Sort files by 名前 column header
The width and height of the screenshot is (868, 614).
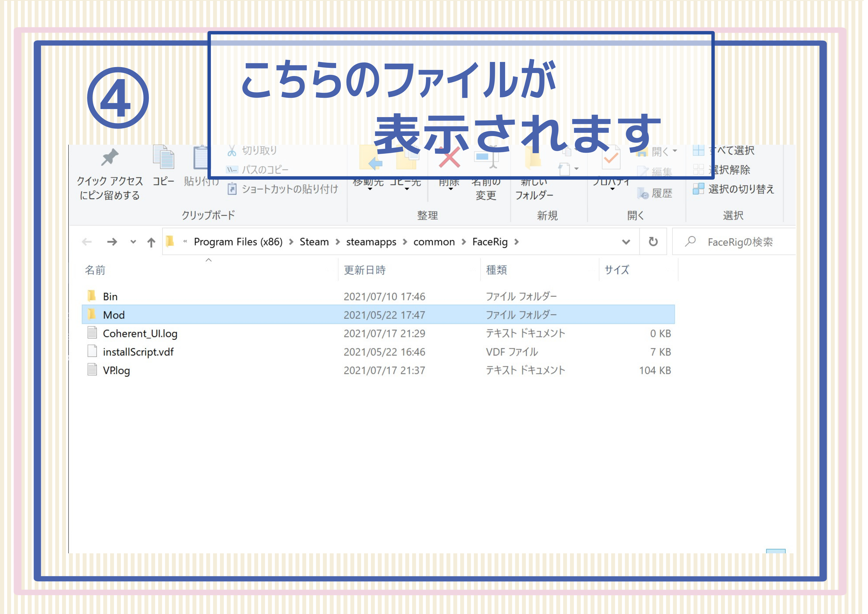pos(95,270)
